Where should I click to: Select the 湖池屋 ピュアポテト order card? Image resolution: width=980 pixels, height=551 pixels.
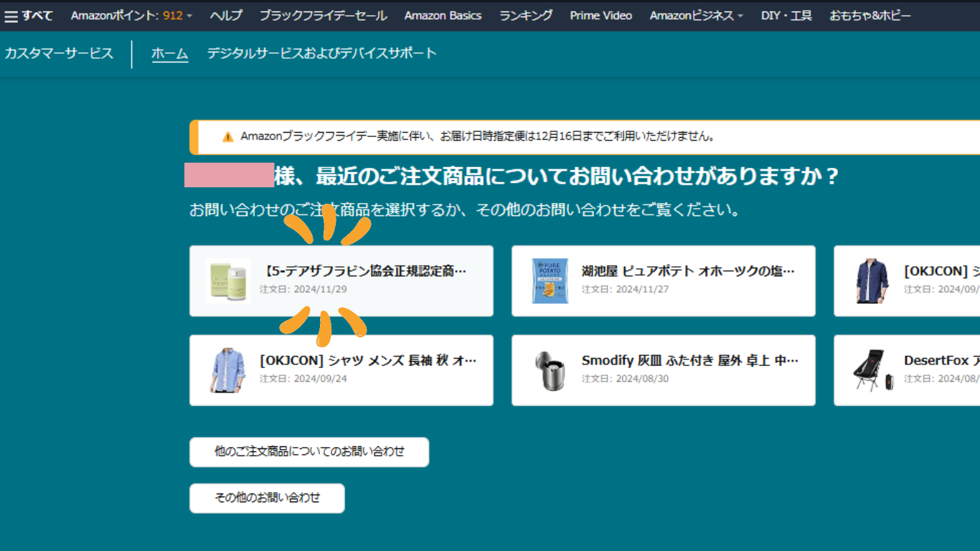click(x=664, y=281)
